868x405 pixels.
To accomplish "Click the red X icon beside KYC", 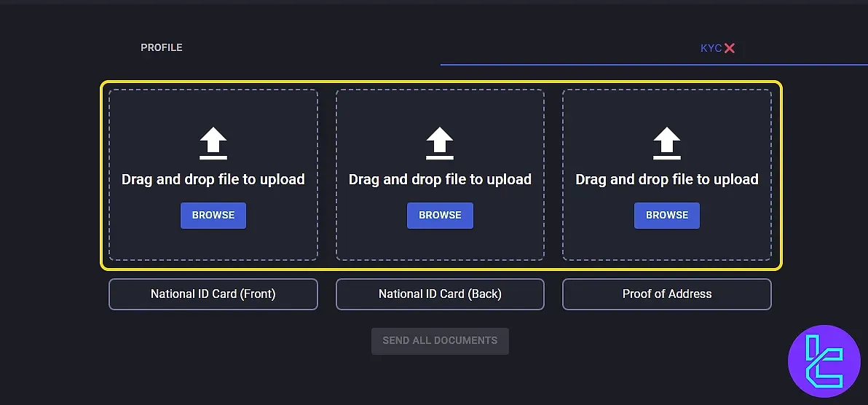I will [x=730, y=48].
